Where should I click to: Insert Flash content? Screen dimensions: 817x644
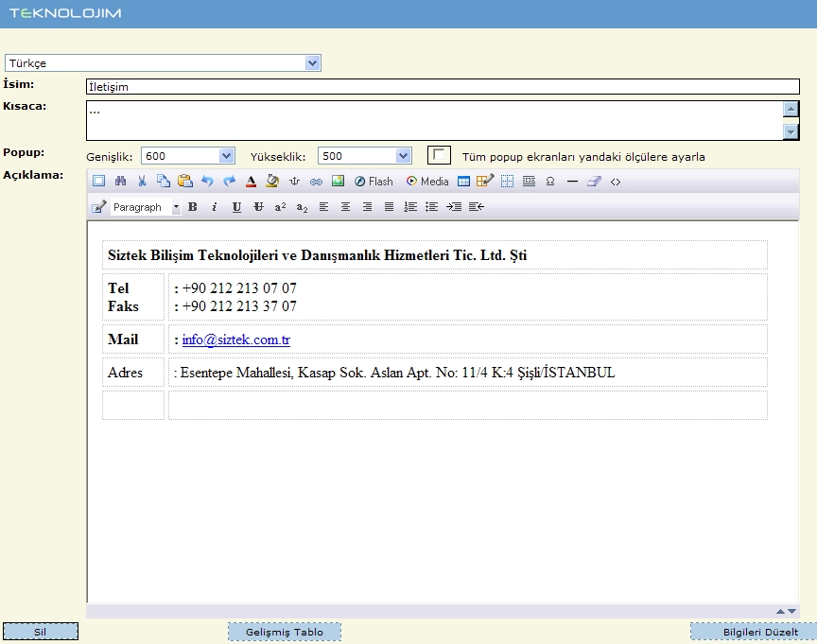374,181
